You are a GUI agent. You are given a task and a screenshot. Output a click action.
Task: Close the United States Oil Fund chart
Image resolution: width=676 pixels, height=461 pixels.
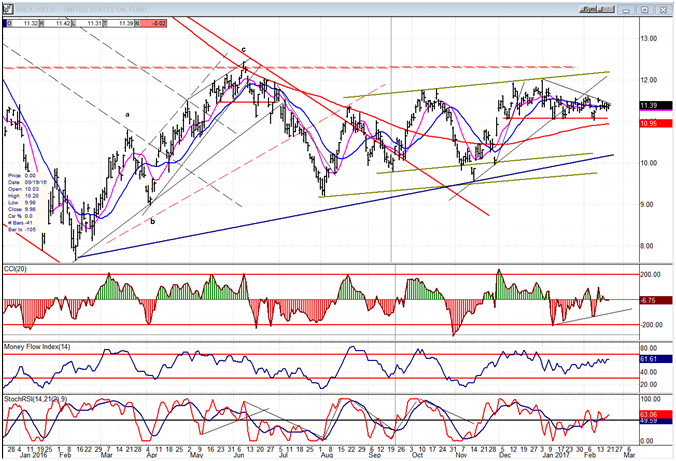click(663, 9)
